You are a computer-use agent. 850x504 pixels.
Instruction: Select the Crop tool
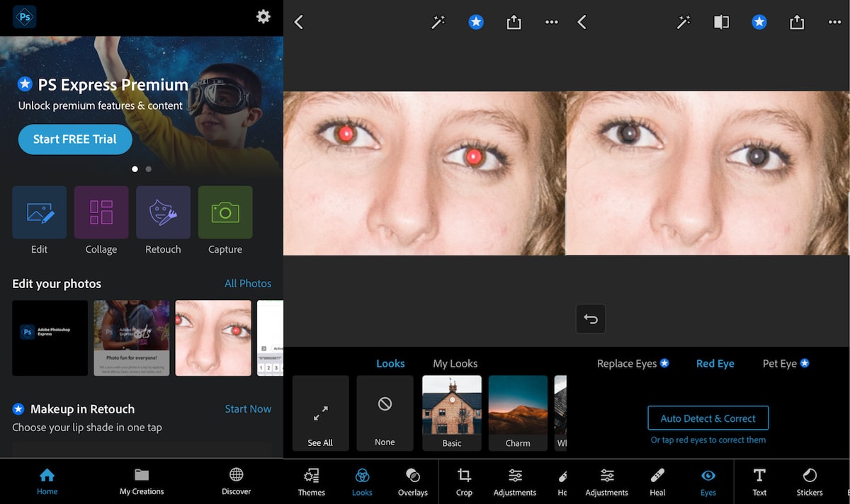(x=464, y=481)
